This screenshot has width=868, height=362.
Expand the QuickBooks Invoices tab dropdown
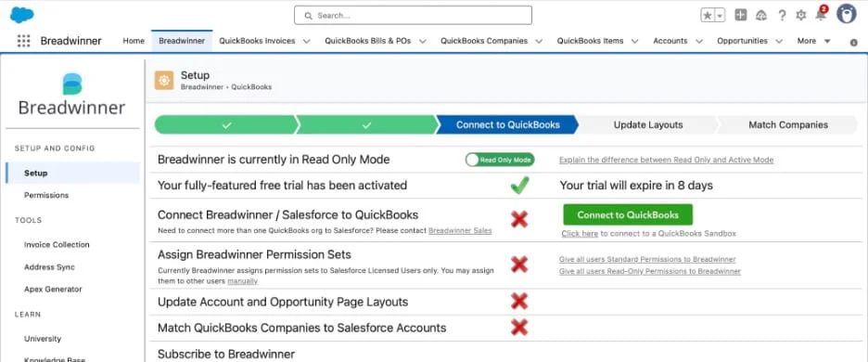[x=307, y=41]
